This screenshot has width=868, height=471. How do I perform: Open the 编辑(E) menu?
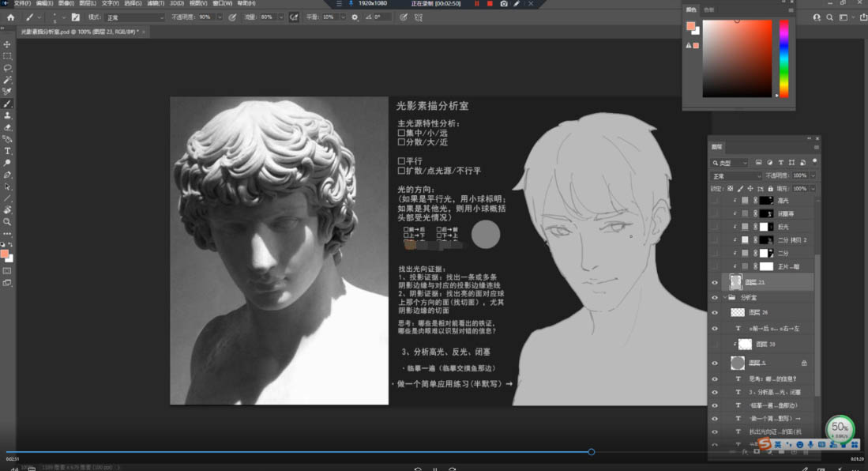pos(44,3)
